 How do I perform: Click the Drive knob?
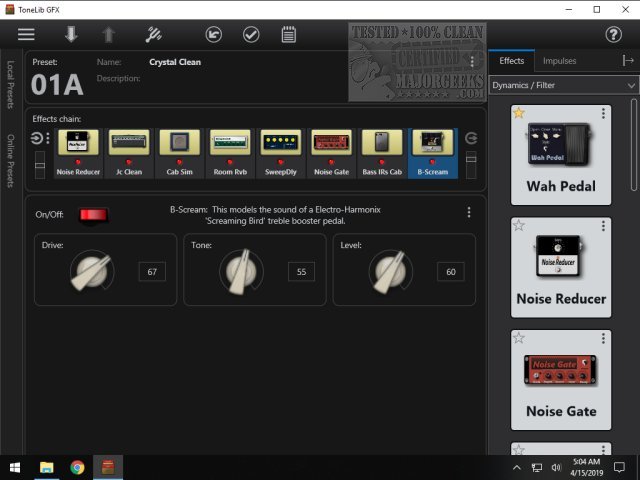[x=92, y=271]
